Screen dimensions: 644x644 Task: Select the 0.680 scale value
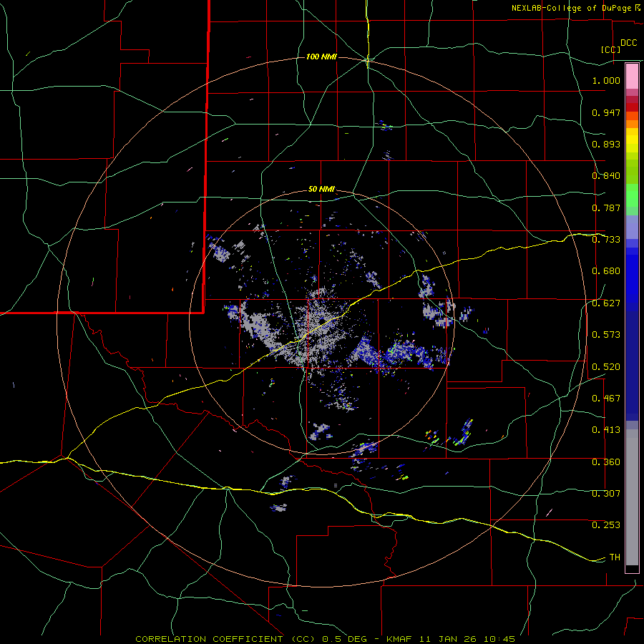tap(606, 271)
